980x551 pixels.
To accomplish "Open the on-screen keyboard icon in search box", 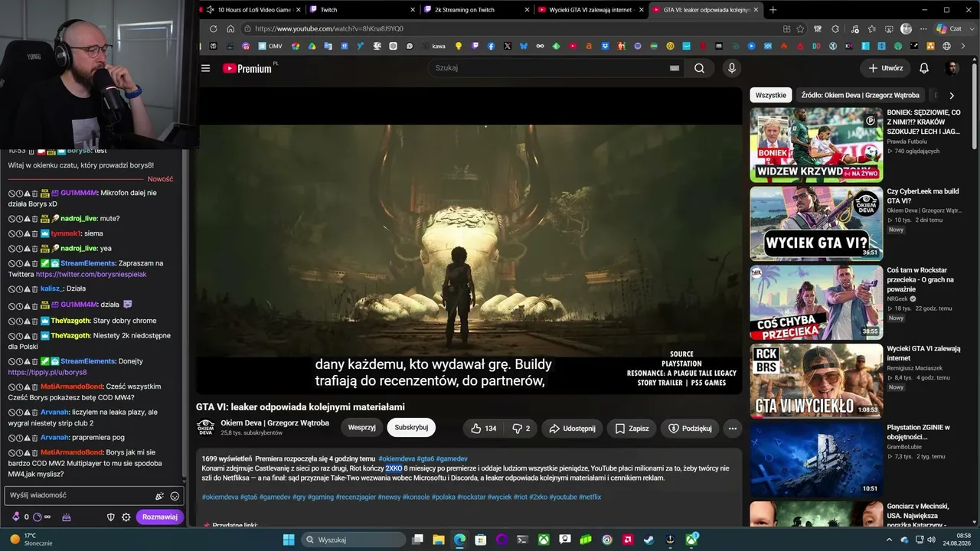I will [675, 68].
